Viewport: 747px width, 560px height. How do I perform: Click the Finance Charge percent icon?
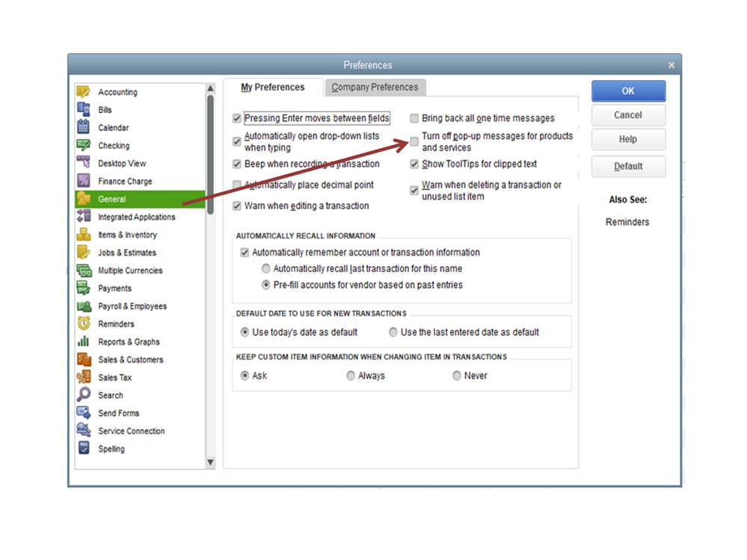coord(83,181)
